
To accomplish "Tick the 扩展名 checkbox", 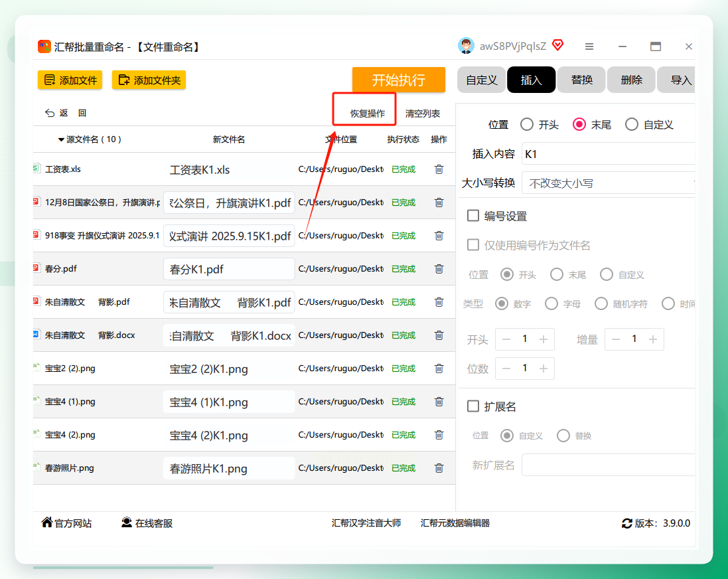I will (473, 406).
